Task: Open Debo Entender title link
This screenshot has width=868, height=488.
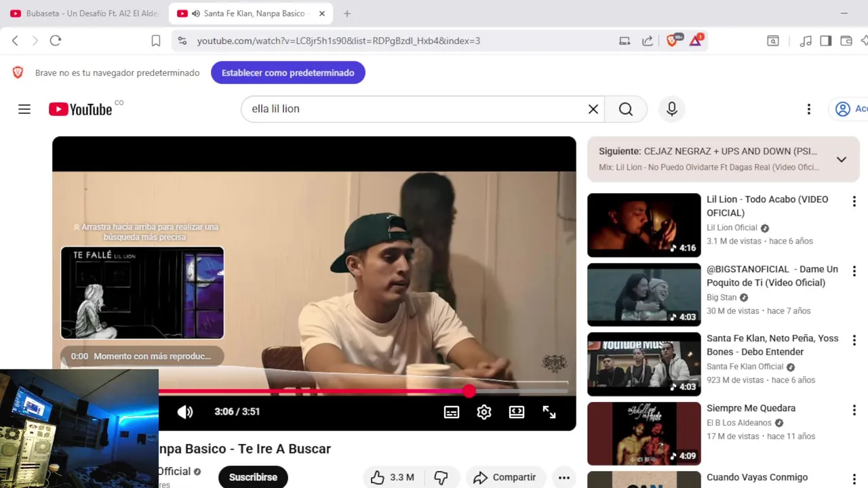Action: 772,345
